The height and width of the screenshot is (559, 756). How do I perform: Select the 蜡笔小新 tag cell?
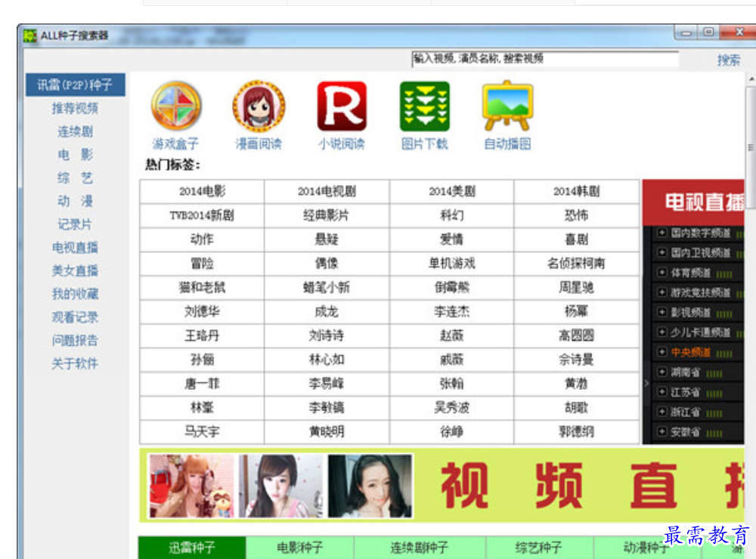click(327, 288)
